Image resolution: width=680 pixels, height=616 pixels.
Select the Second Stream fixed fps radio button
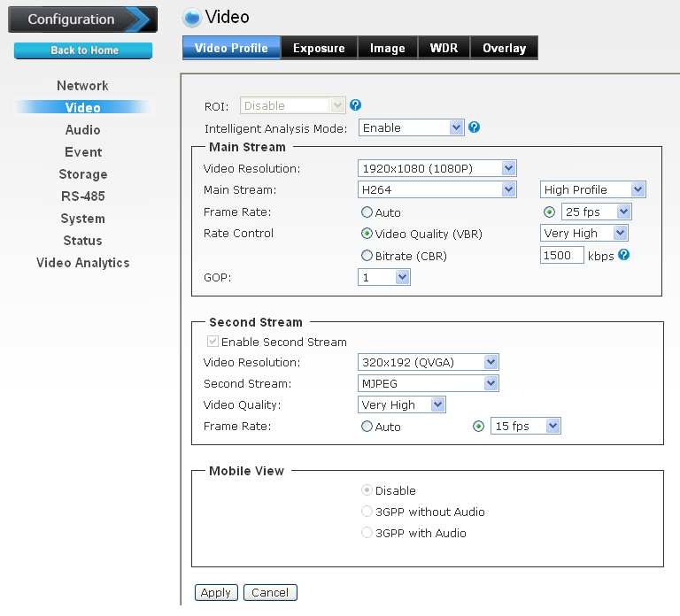click(x=478, y=426)
